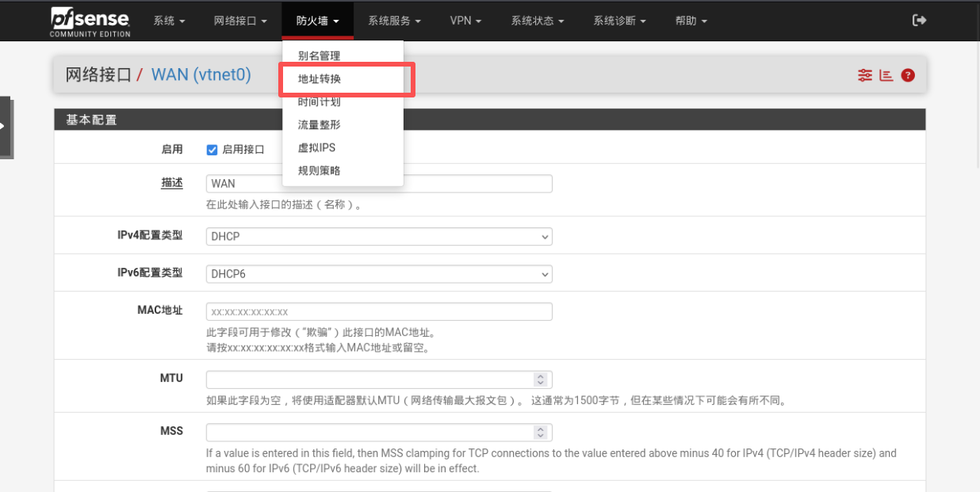Open 虚拟IPS from the firewall menu

point(316,148)
